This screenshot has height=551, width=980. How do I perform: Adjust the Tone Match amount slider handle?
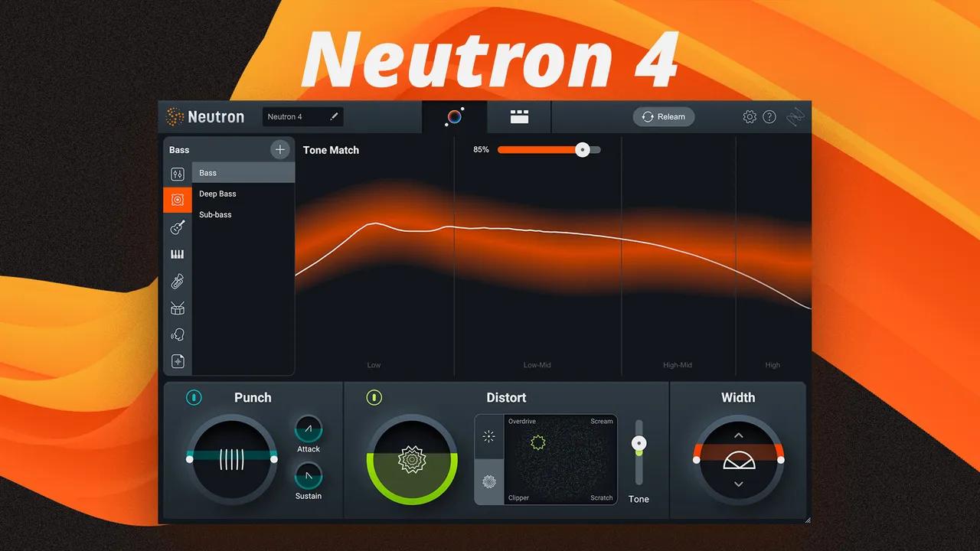point(583,150)
